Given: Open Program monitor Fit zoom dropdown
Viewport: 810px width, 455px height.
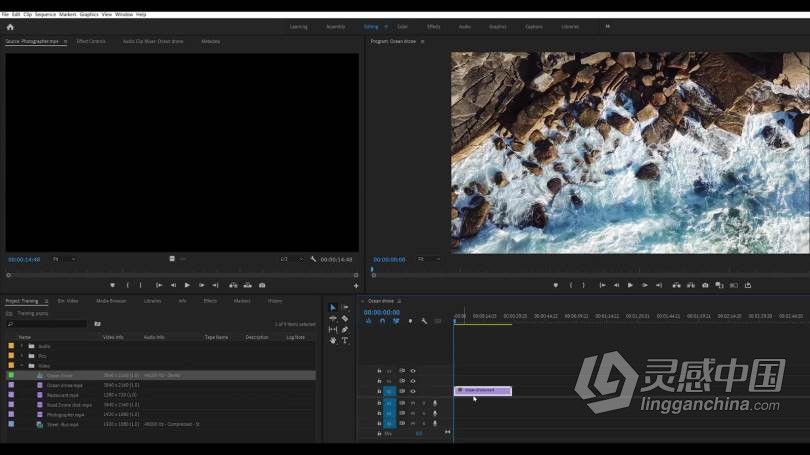Looking at the screenshot, I should tap(429, 259).
